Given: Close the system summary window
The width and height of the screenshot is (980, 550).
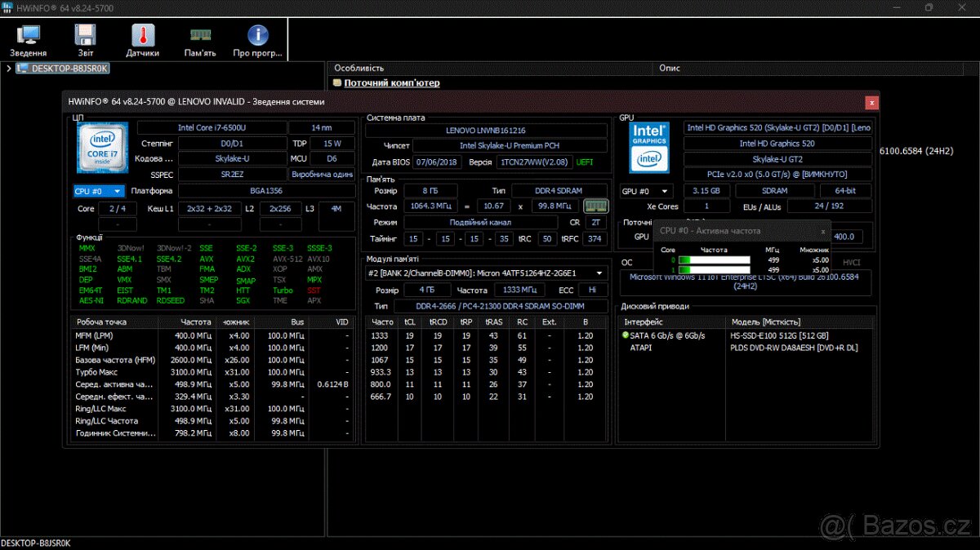Looking at the screenshot, I should coord(872,102).
